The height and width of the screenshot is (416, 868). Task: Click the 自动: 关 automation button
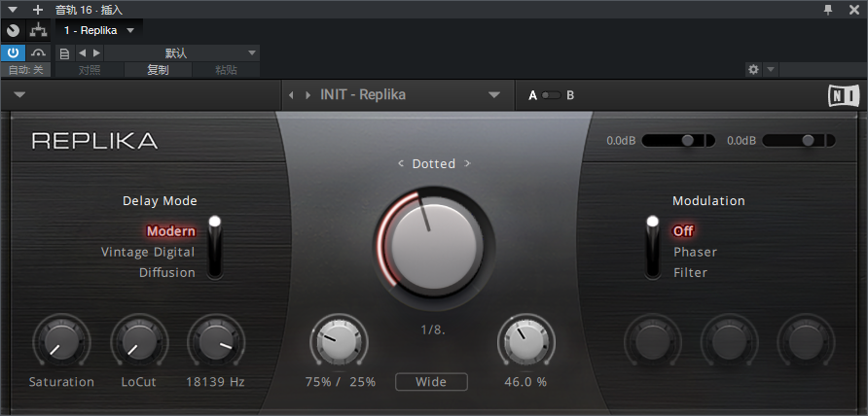(x=25, y=70)
